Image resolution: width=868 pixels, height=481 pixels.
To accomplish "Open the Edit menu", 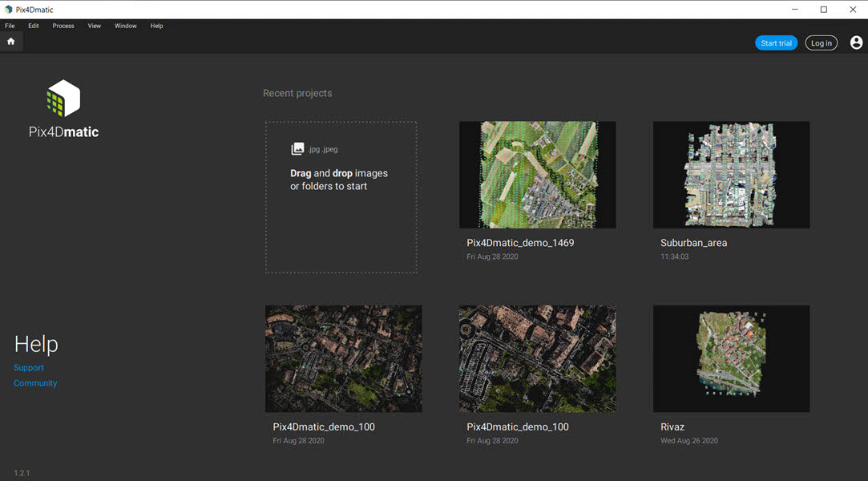I will (x=34, y=26).
